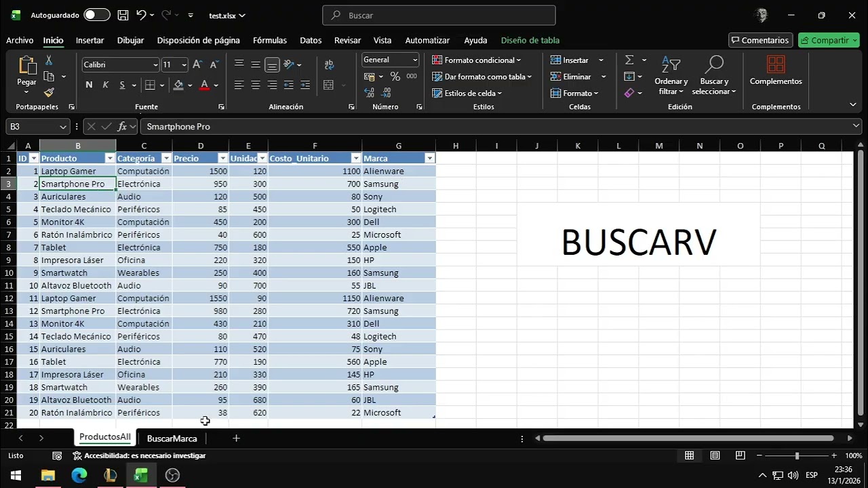Click Dar formato como tabla button
The width and height of the screenshot is (868, 488).
pos(481,77)
